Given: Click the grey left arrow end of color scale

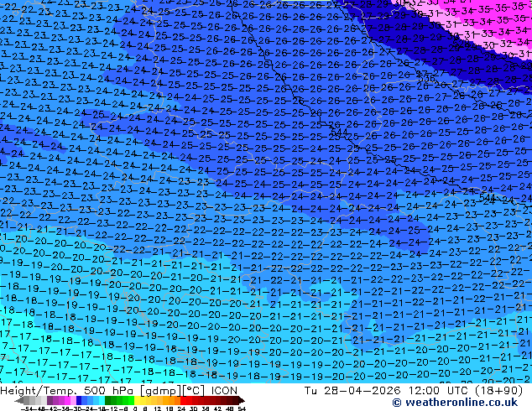Looking at the screenshot, I should coord(19,401).
